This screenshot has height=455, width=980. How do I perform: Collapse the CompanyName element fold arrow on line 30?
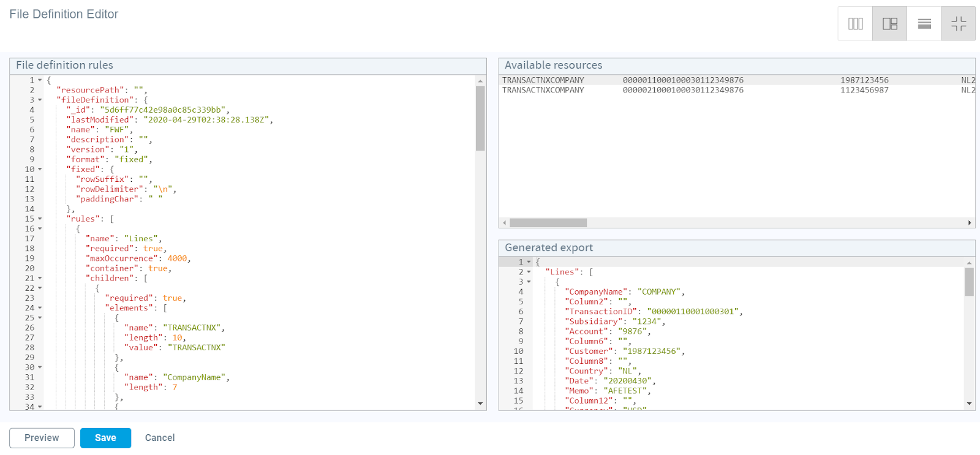point(40,367)
